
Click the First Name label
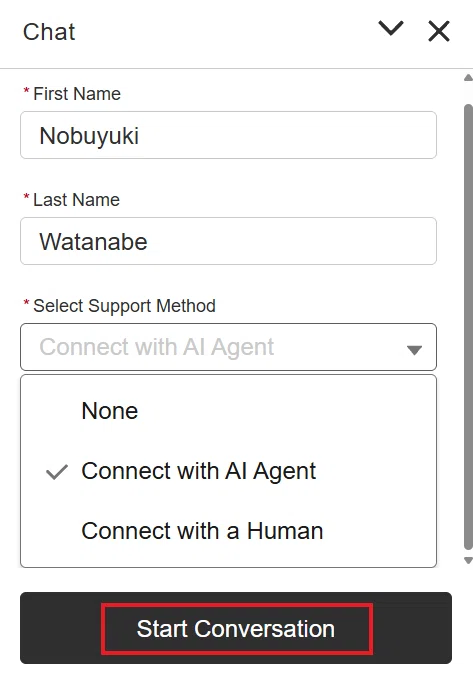[x=77, y=93]
